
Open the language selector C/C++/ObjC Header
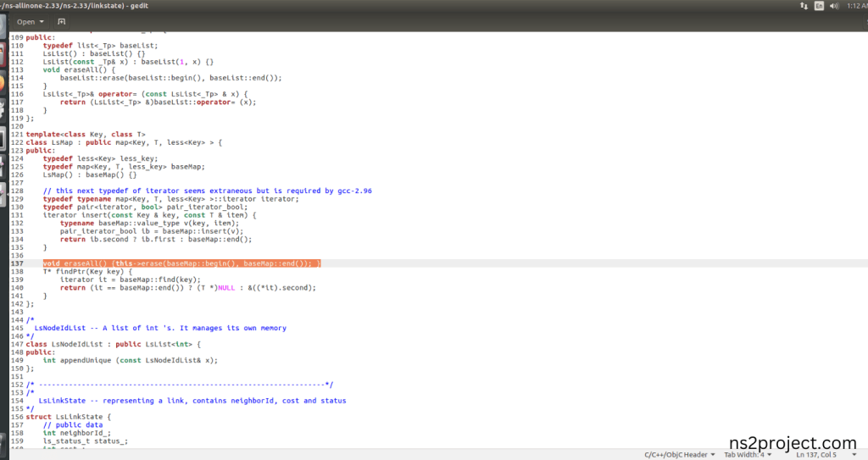coord(680,454)
